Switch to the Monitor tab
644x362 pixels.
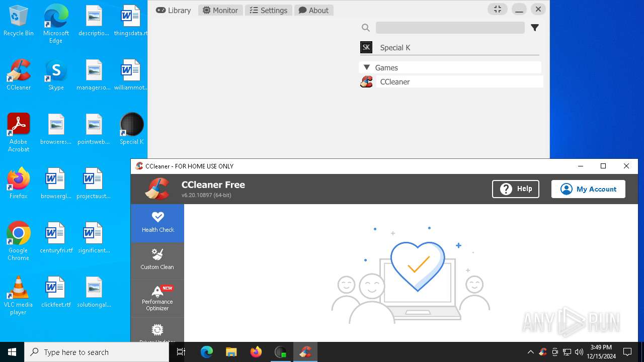pos(220,10)
